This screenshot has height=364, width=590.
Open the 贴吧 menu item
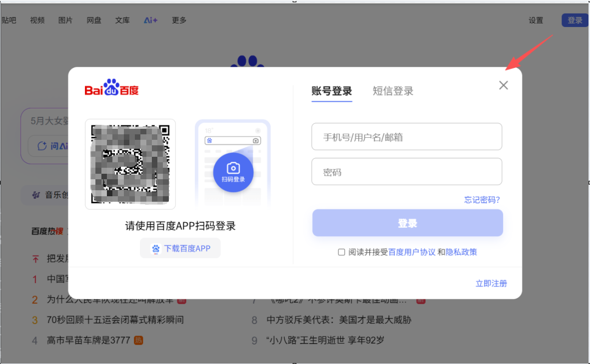(x=8, y=20)
